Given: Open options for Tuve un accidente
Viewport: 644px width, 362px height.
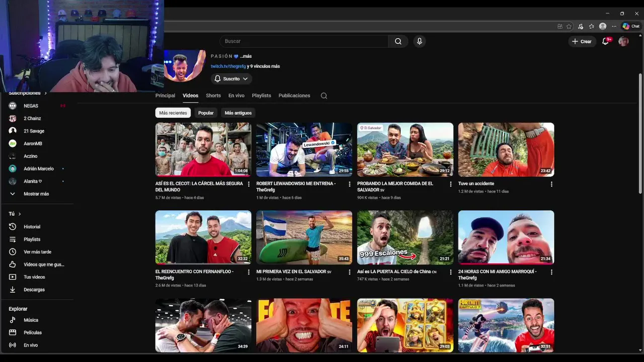Looking at the screenshot, I should [x=551, y=184].
